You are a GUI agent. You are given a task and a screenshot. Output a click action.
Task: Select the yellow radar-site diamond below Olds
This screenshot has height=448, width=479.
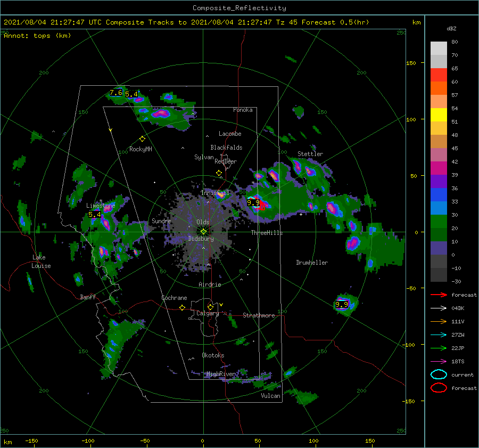[x=203, y=232]
